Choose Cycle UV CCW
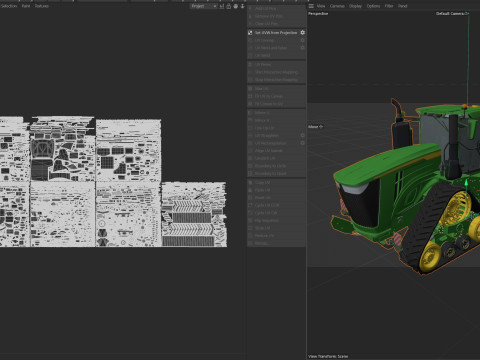The height and width of the screenshot is (360, 480). point(276,205)
